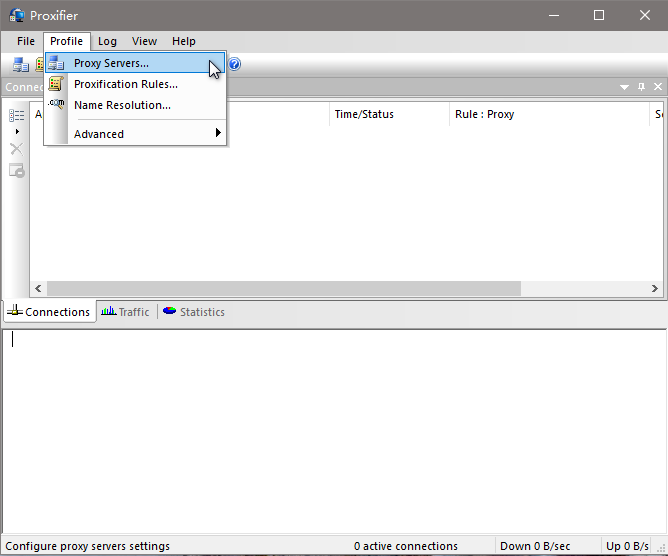The width and height of the screenshot is (668, 556).
Task: Switch to the Statistics tab
Action: coord(194,312)
